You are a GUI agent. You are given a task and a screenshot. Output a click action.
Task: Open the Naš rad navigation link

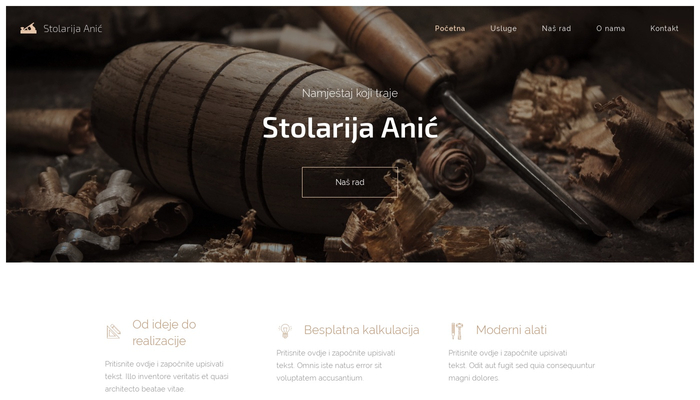point(556,29)
